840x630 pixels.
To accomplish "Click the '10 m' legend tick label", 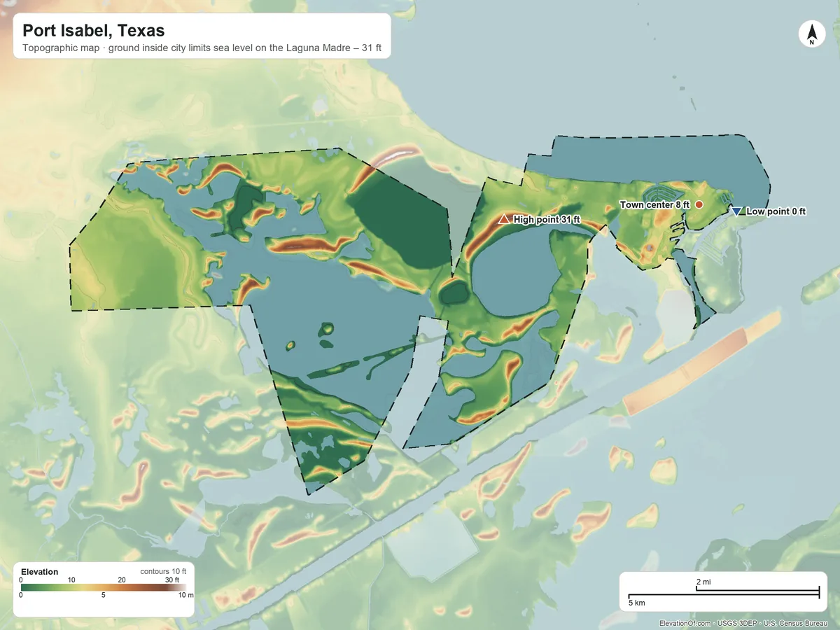I will coord(184,595).
